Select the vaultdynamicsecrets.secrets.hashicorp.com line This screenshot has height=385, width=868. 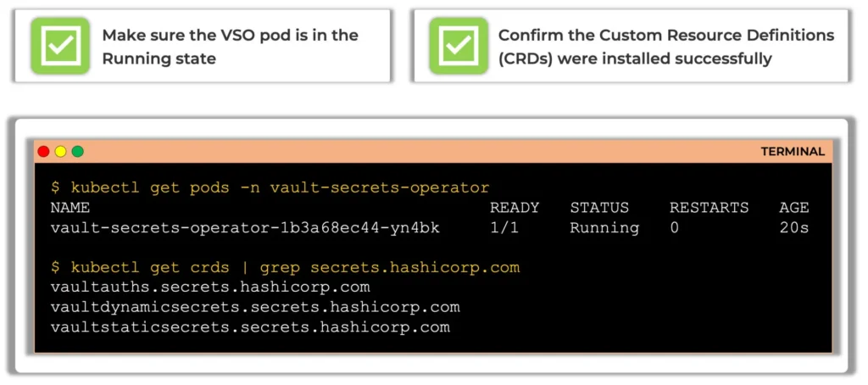pos(255,308)
